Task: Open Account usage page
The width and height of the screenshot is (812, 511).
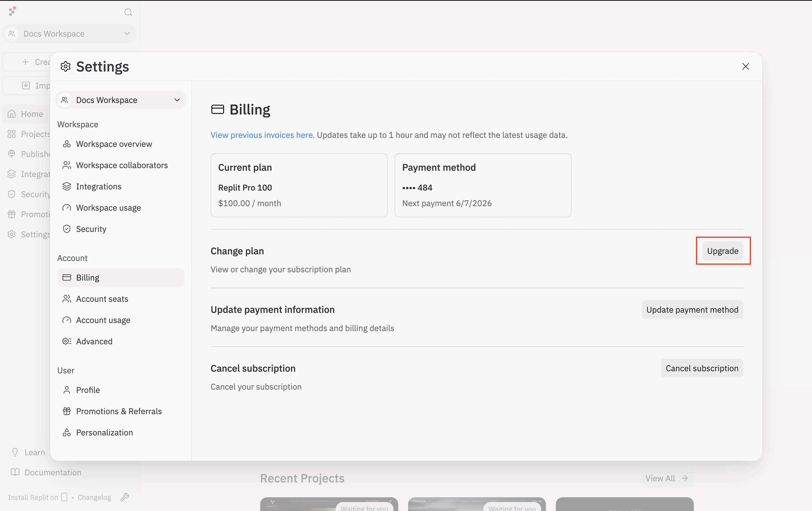Action: coord(121,320)
